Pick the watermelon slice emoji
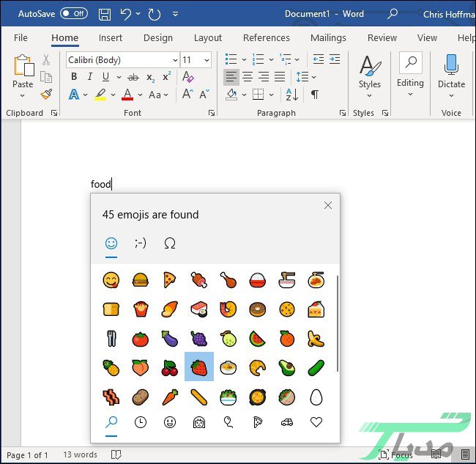Screen dimensions: 476x464 (256, 338)
